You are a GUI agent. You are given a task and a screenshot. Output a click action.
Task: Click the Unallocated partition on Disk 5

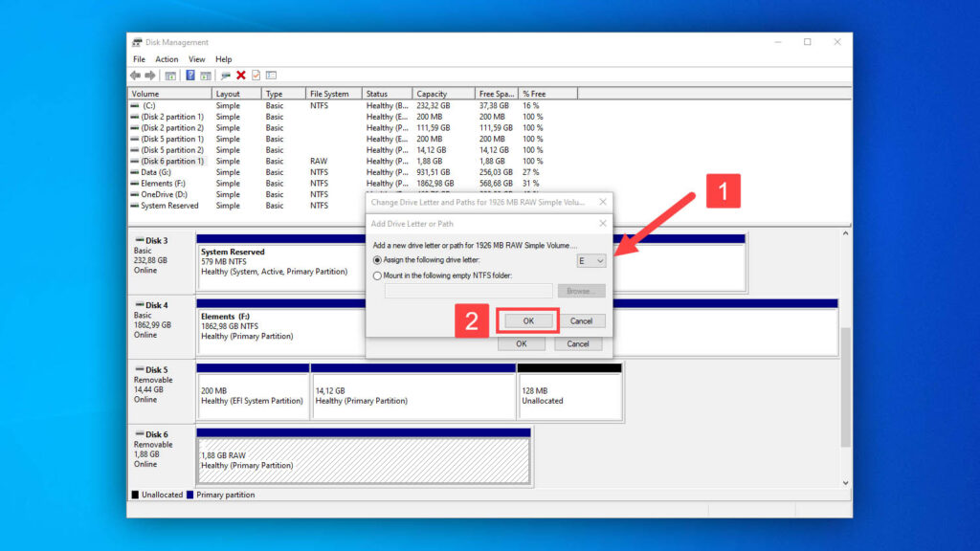569,392
